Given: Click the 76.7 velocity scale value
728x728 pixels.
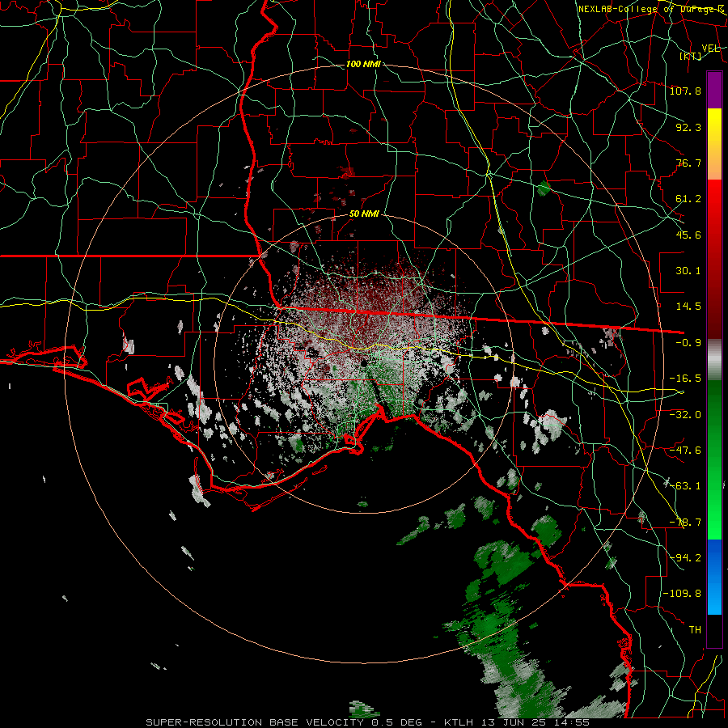Looking at the screenshot, I should [x=688, y=163].
